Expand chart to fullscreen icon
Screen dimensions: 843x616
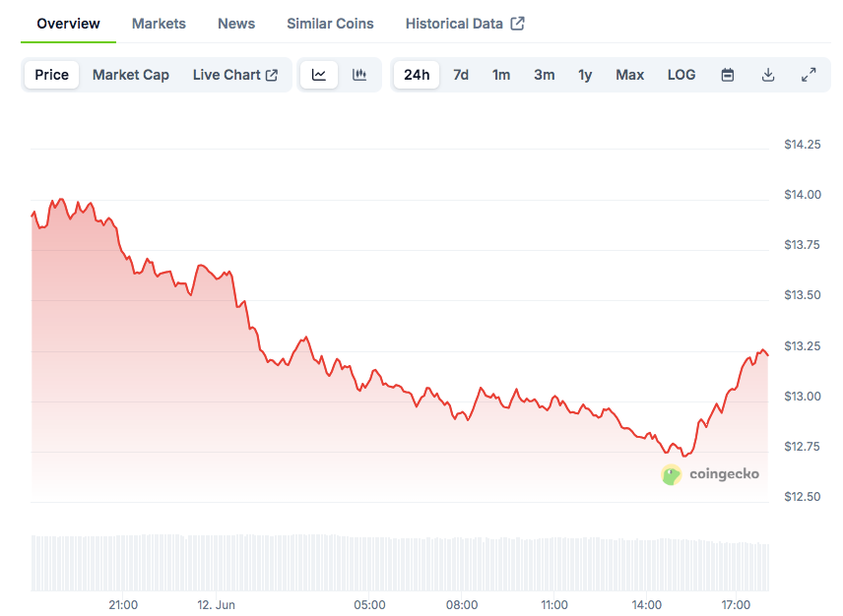809,75
